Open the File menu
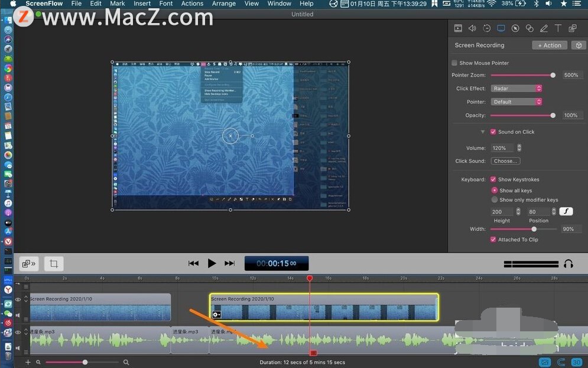Screen dimensions: 588x368 pos(76,4)
